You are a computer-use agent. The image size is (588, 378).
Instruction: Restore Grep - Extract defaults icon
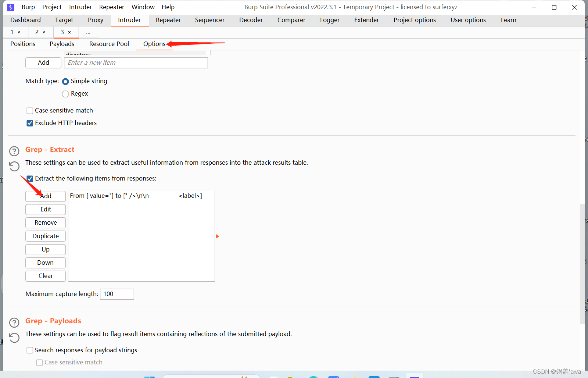14,166
